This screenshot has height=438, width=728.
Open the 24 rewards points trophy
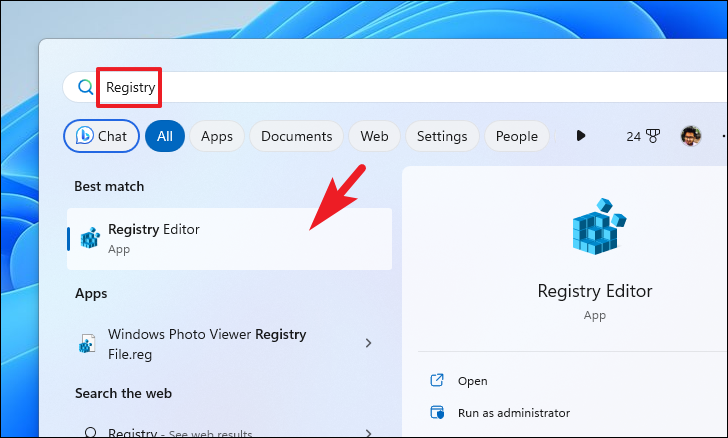[643, 136]
